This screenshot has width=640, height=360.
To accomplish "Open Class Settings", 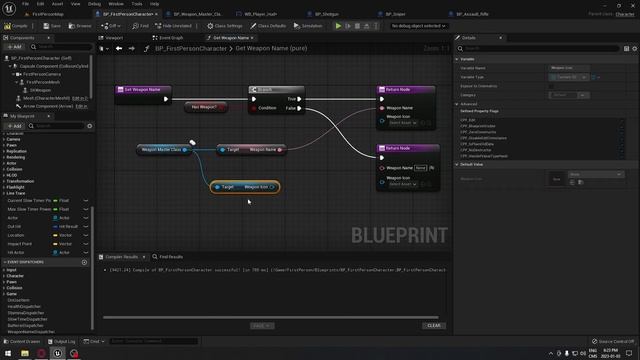I will pos(224,26).
